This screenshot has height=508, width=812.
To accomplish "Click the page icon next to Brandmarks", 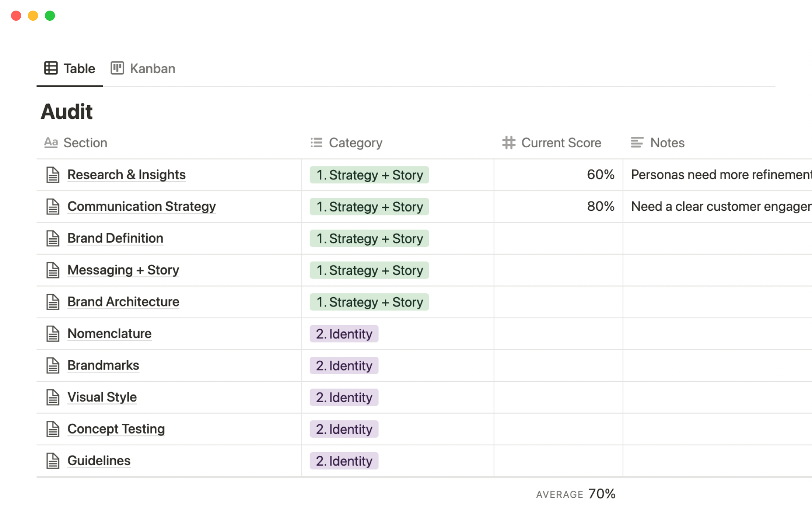I will [x=53, y=365].
